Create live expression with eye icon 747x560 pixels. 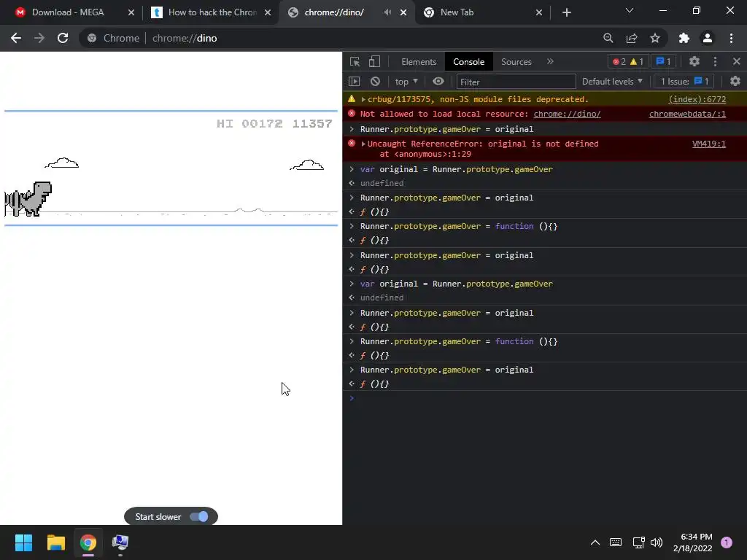tap(438, 82)
